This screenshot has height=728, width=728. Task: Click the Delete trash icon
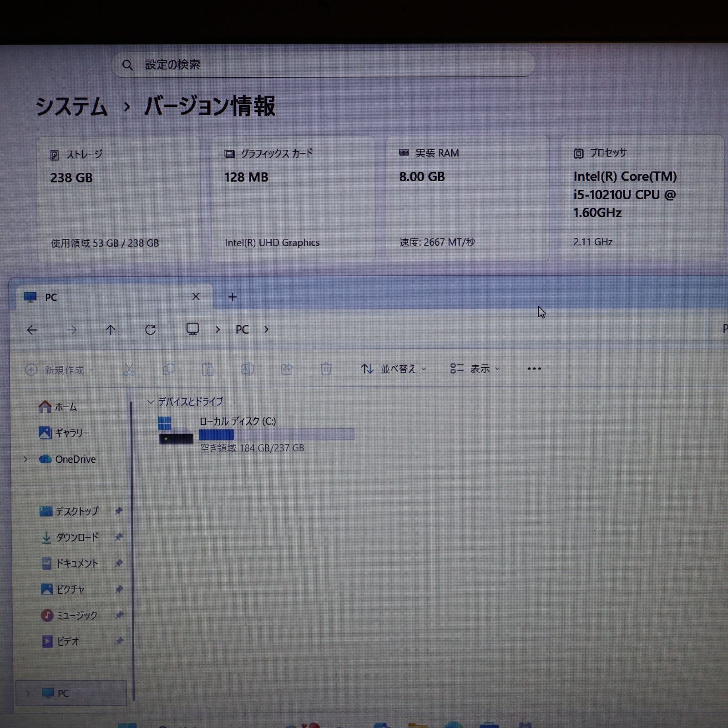coord(326,369)
